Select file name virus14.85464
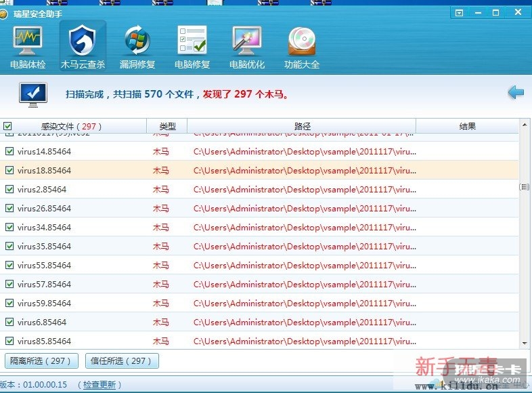This screenshot has height=393, width=532. click(x=44, y=152)
